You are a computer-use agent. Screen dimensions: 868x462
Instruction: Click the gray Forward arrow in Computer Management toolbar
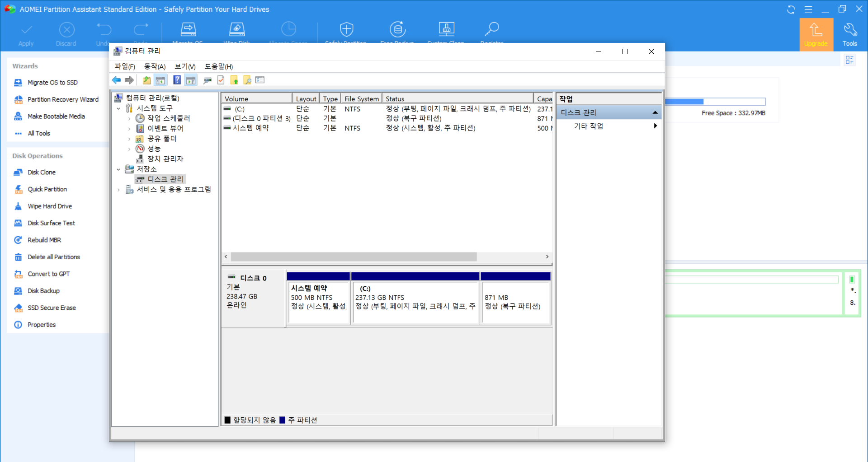pos(129,80)
